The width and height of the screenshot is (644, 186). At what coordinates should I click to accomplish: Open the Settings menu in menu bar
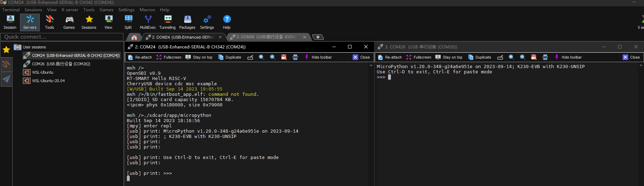click(x=127, y=10)
